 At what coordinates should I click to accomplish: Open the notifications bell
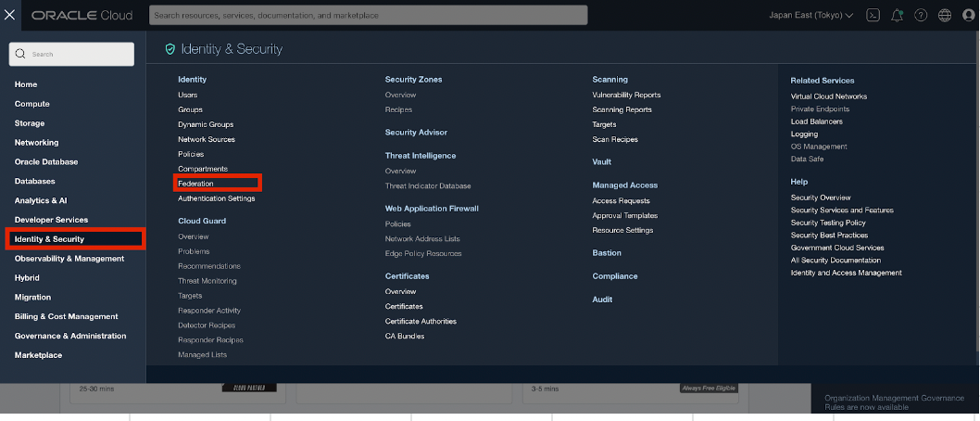click(x=897, y=15)
